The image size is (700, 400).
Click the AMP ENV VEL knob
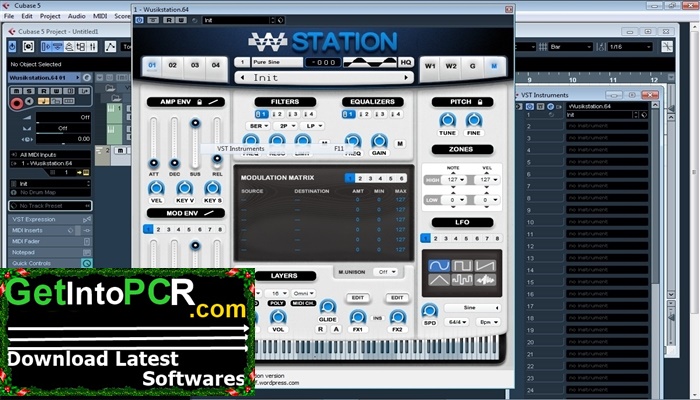pos(156,188)
